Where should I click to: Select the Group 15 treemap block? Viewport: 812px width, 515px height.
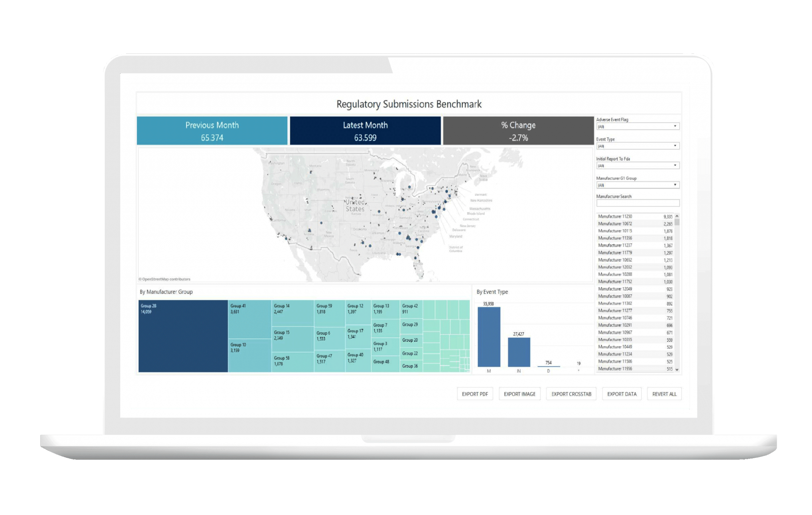point(293,339)
